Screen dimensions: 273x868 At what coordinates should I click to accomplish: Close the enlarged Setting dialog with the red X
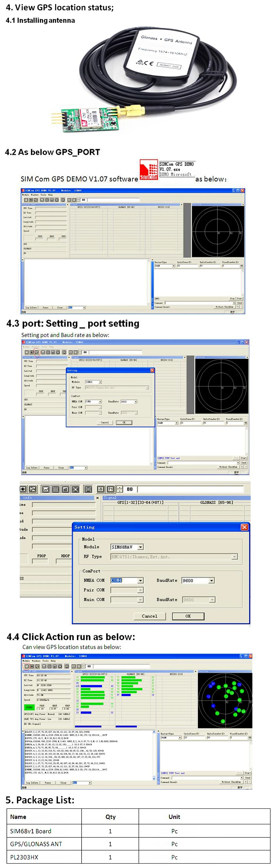click(244, 527)
